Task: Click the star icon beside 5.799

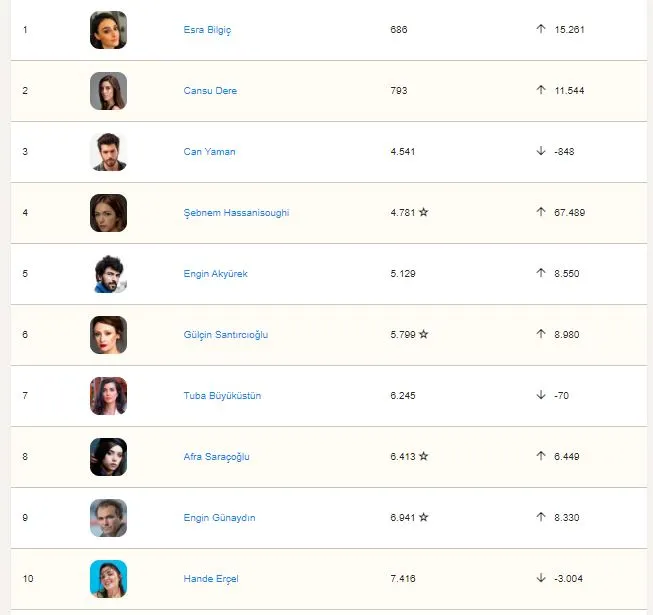Action: [424, 334]
